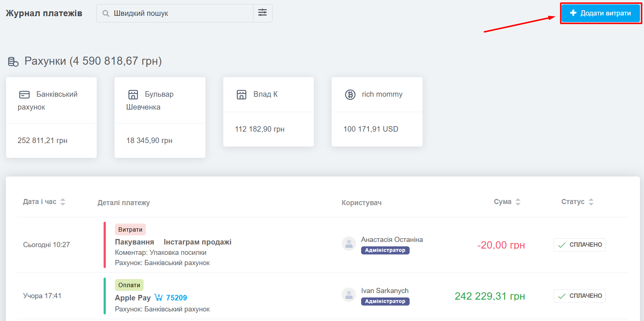Screen dimensions: 644x321
Task: Open order link 75209
Action: pyautogui.click(x=176, y=298)
